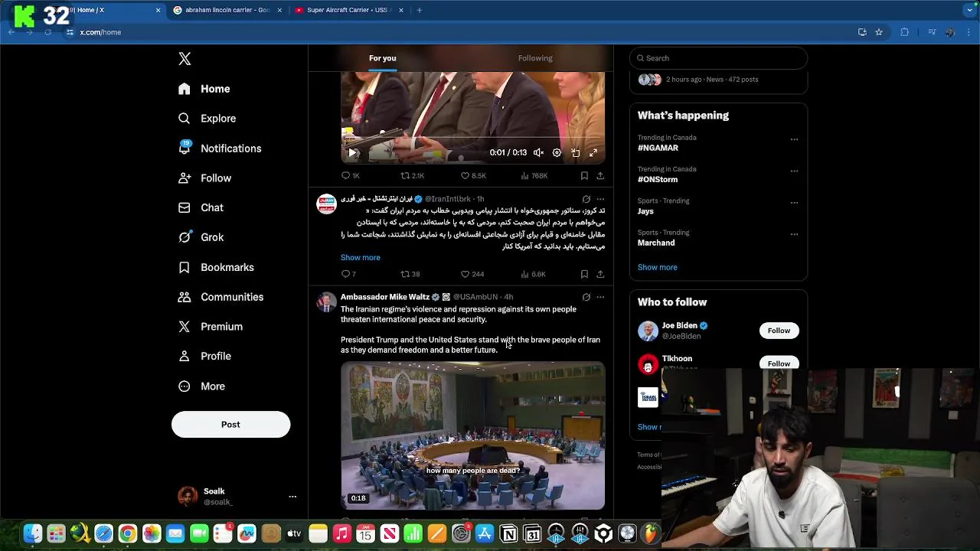Open the Jays sports trend

(645, 211)
